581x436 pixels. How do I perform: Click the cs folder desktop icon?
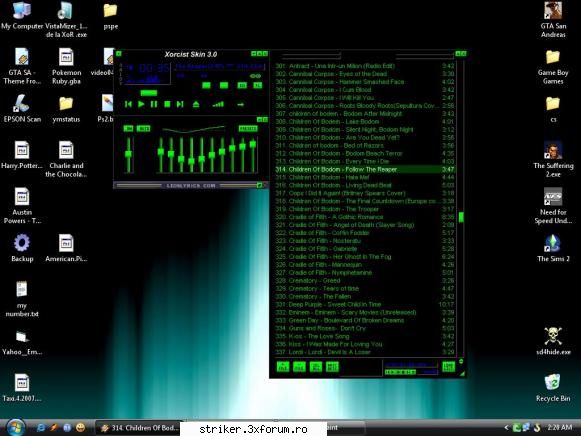(x=553, y=109)
